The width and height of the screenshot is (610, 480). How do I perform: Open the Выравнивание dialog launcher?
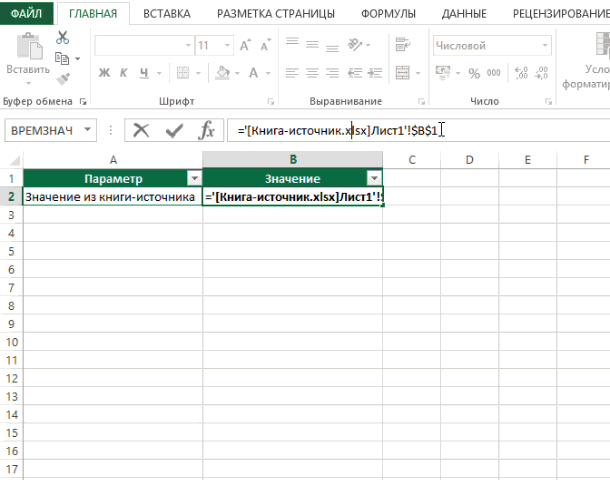(x=421, y=102)
